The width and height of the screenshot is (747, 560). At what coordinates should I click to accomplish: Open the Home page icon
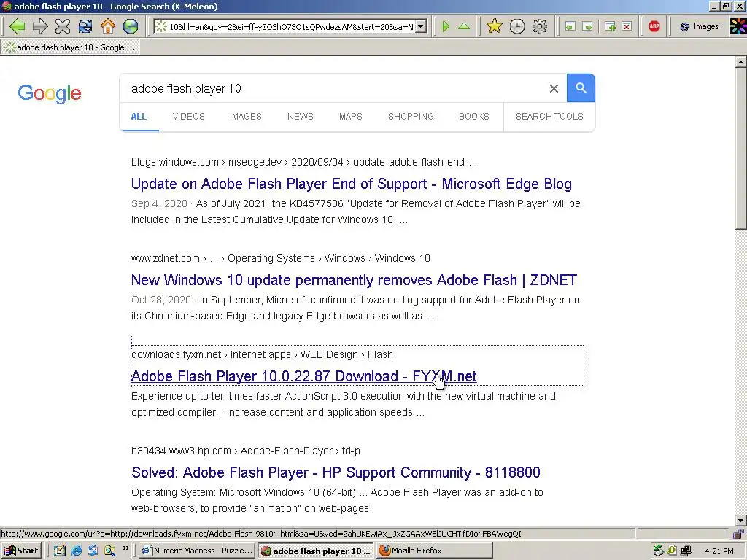(108, 26)
